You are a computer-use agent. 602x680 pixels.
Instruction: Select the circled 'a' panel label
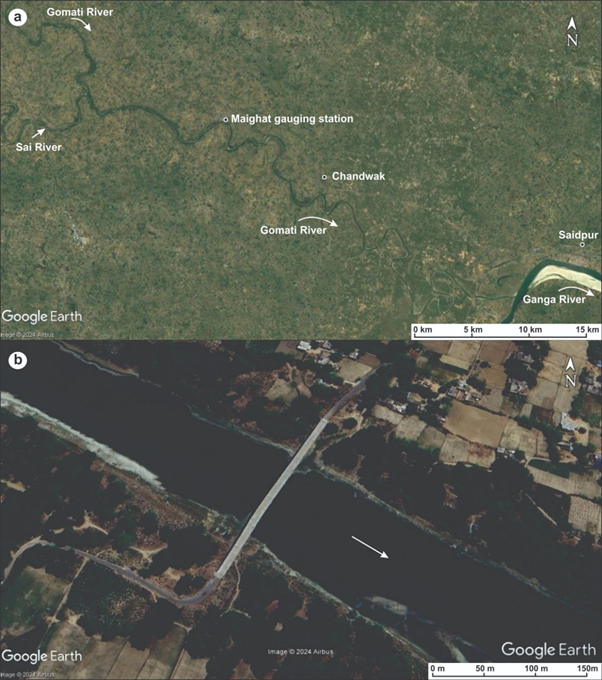14,15
